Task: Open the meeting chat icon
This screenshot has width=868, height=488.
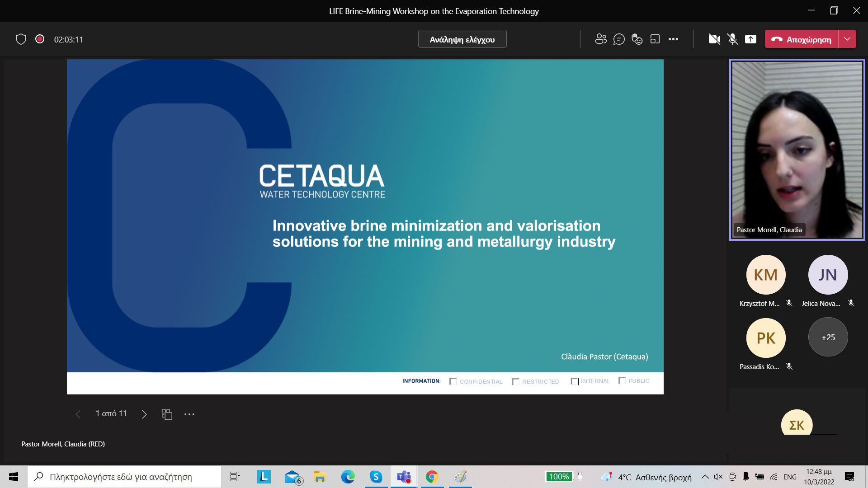Action: pyautogui.click(x=619, y=39)
